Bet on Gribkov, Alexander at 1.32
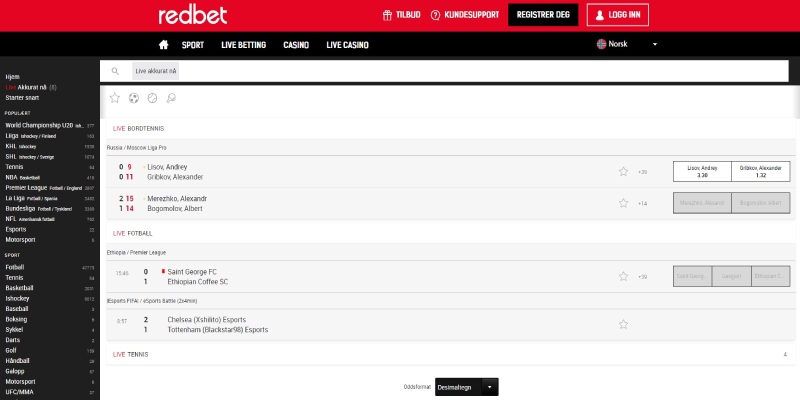 761,171
